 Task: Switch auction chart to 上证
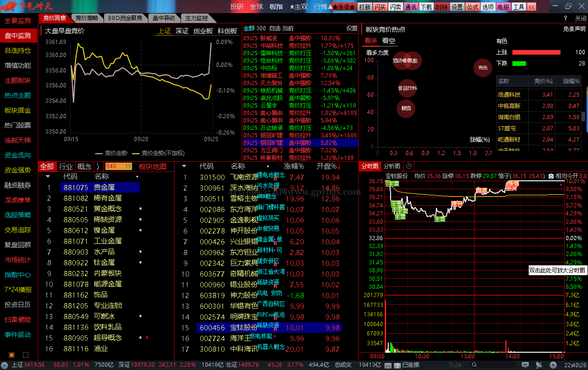pos(164,31)
